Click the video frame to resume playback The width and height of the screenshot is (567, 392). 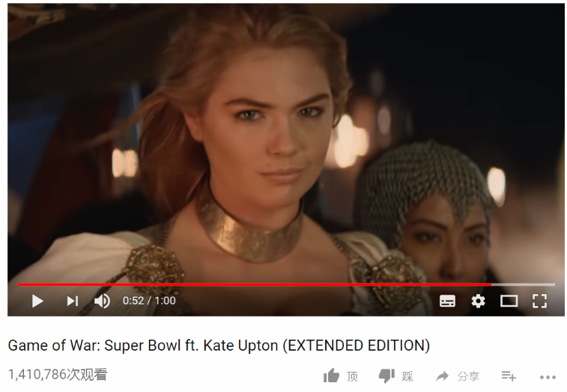(x=285, y=143)
